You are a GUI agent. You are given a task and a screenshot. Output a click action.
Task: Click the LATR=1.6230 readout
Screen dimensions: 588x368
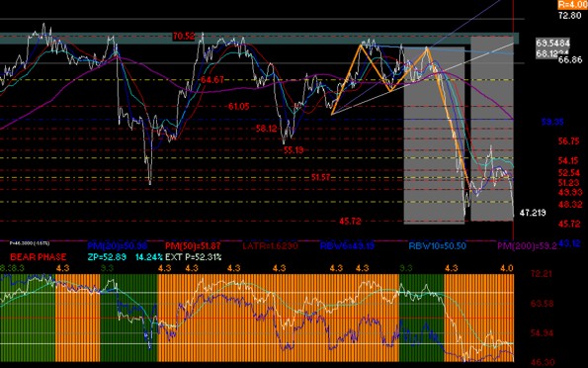pos(270,246)
